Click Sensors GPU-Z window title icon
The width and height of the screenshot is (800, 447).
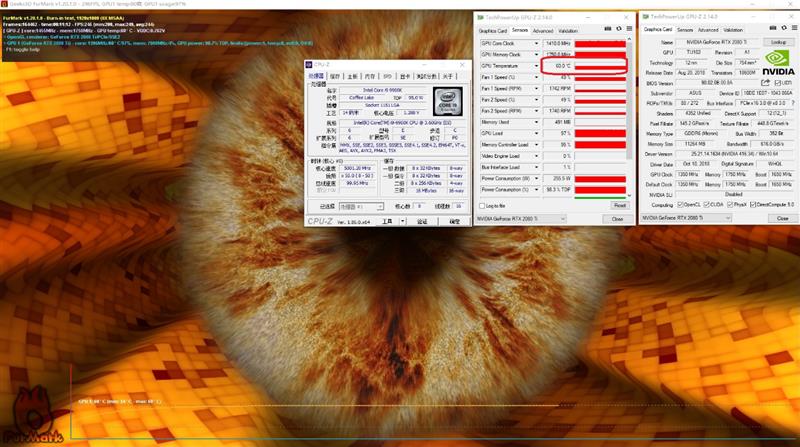480,17
